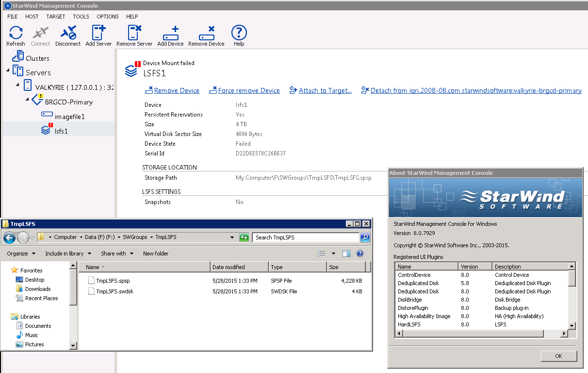The width and height of the screenshot is (588, 373).
Task: Open Music library in Explorer navigation pane
Action: [32, 335]
